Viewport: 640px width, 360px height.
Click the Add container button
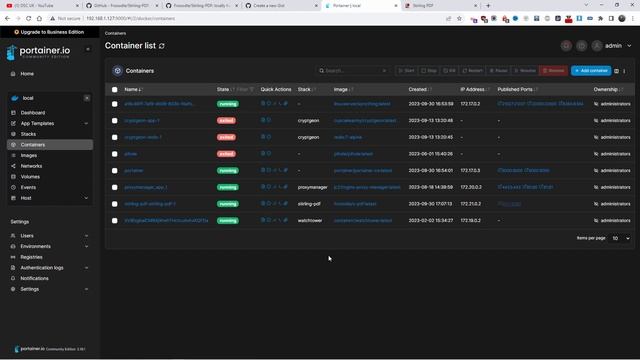[x=591, y=71]
